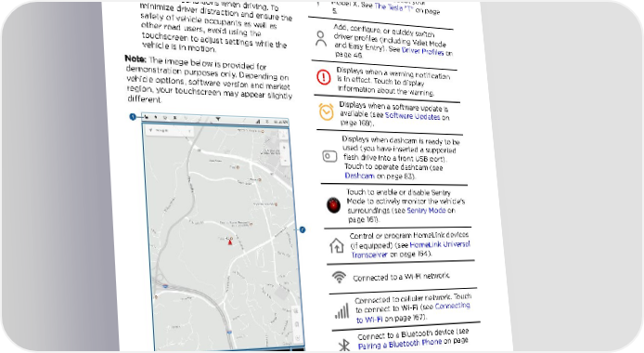Viewport: 644px width, 353px height.
Task: Open the Connecting to Wi-Fi link
Action: [x=413, y=312]
